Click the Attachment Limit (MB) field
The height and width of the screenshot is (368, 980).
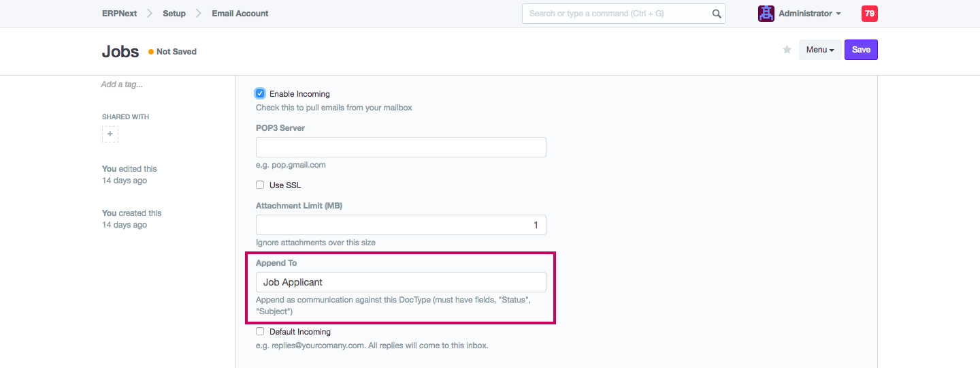coord(401,225)
